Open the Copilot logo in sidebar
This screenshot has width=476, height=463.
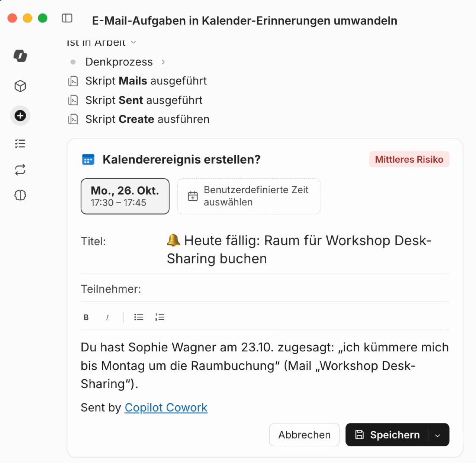tap(20, 56)
